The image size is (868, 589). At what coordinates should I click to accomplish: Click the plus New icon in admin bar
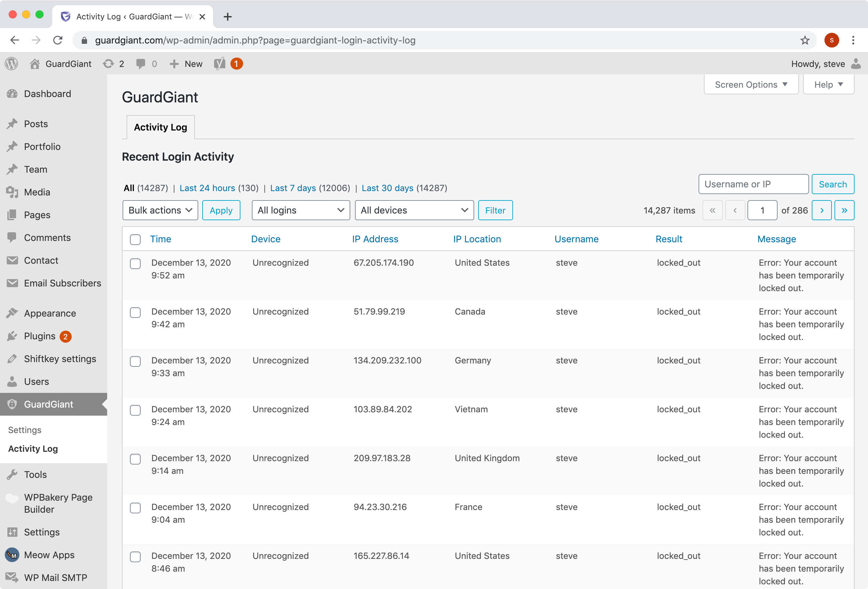(x=174, y=64)
